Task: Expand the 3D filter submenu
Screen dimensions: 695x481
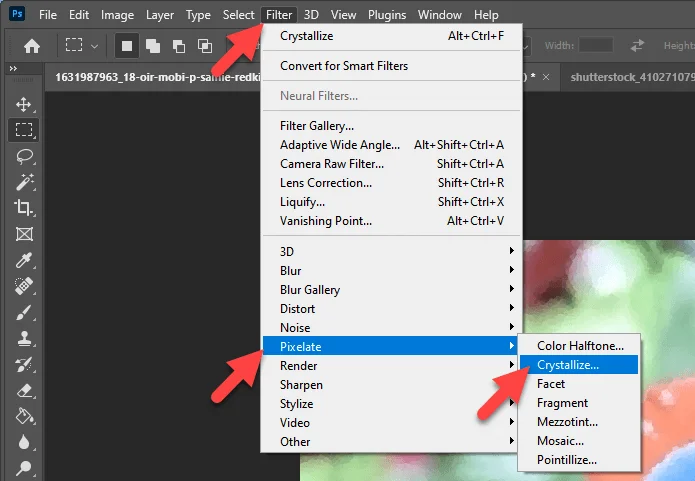Action: 390,252
